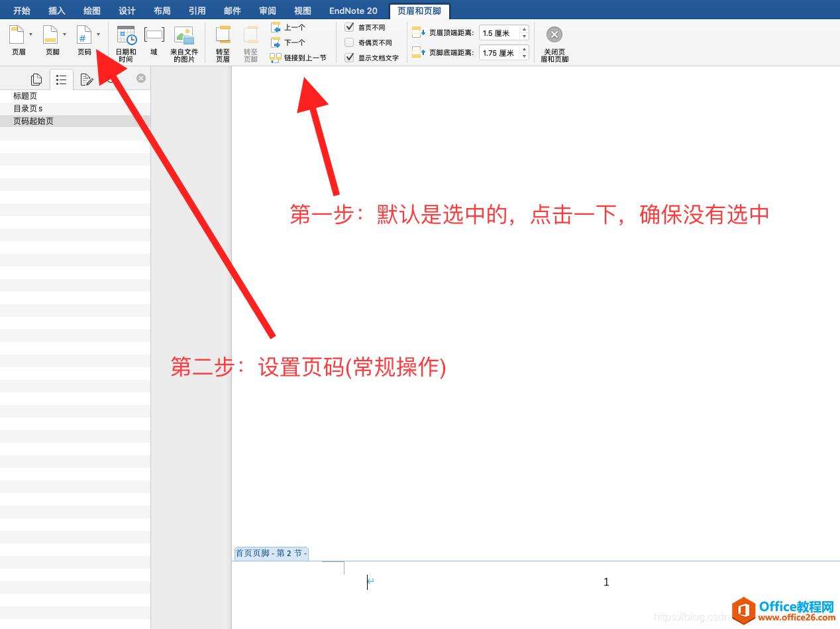The width and height of the screenshot is (840, 629).
Task: Click the 页脚底端距离 icon
Action: pyautogui.click(x=419, y=52)
